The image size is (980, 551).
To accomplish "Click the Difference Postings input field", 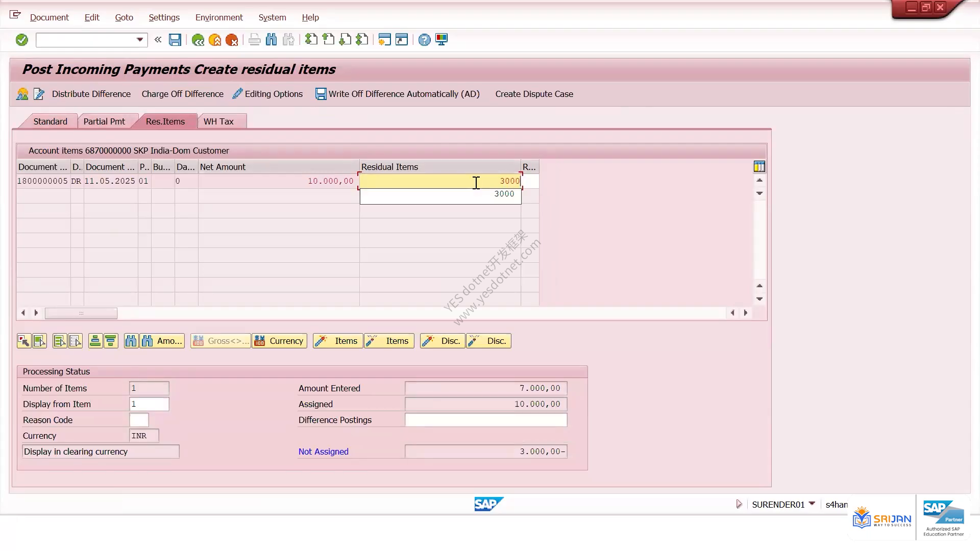I will point(486,420).
